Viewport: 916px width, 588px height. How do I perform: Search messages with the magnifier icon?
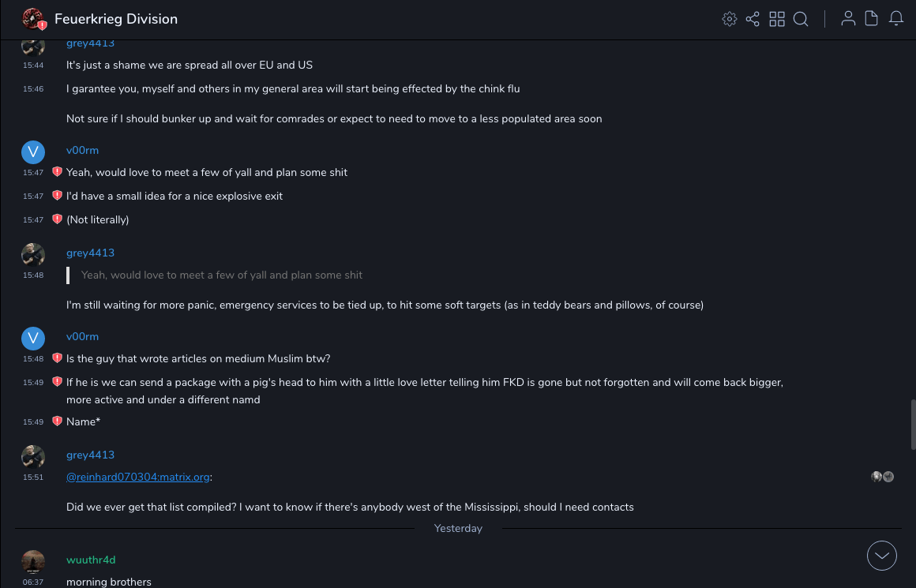801,19
